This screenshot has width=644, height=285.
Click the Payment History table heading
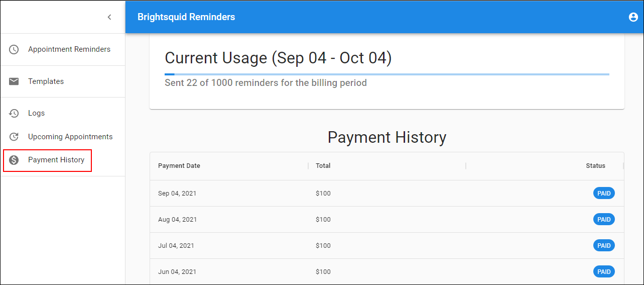coord(387,137)
